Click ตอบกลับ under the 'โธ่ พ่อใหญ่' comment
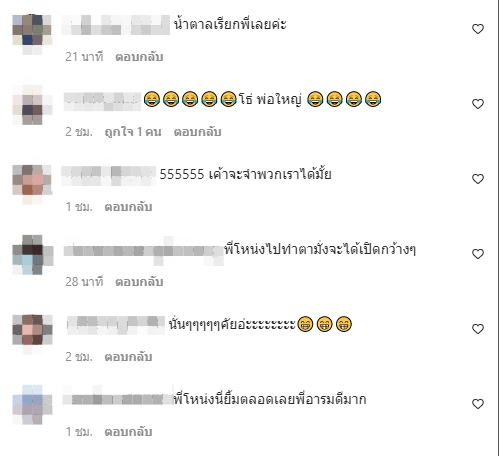The height and width of the screenshot is (456, 499). [197, 132]
